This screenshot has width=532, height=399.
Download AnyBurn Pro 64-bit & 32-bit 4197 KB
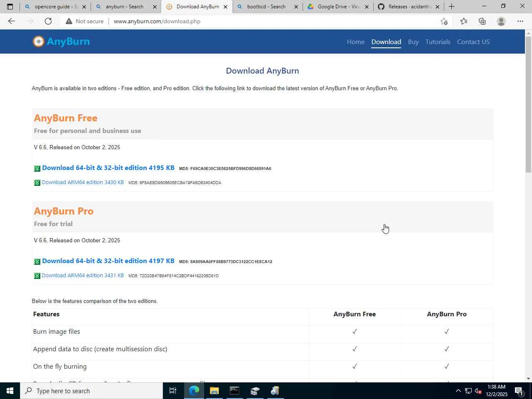coord(108,261)
